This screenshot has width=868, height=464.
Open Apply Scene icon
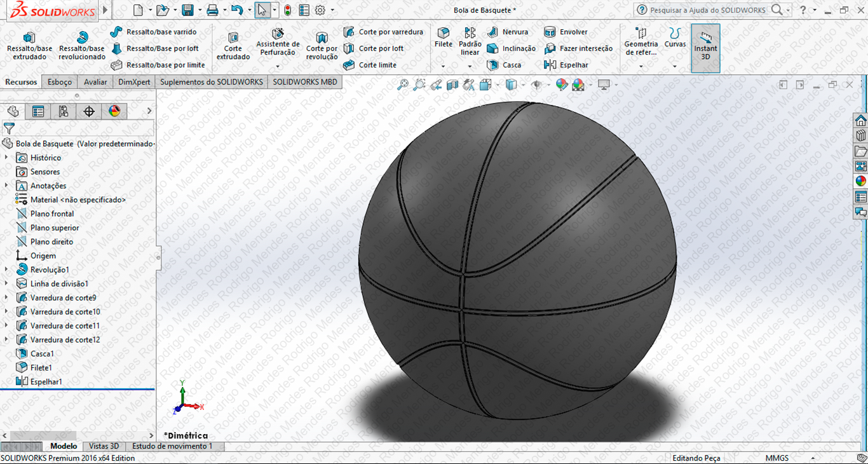pyautogui.click(x=578, y=85)
